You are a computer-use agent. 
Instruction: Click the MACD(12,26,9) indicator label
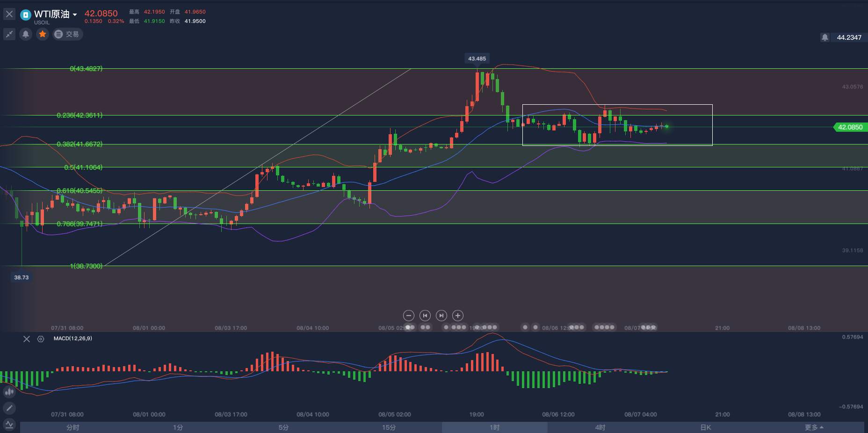[73, 339]
